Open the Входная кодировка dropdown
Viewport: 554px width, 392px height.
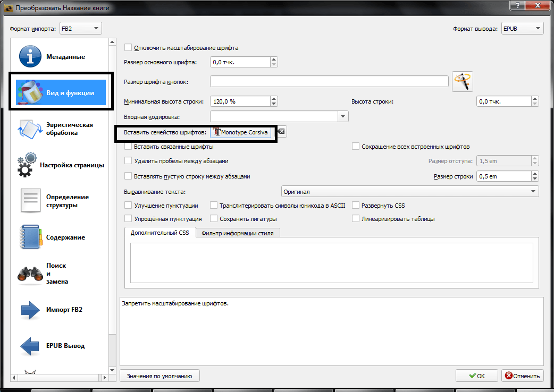click(343, 116)
